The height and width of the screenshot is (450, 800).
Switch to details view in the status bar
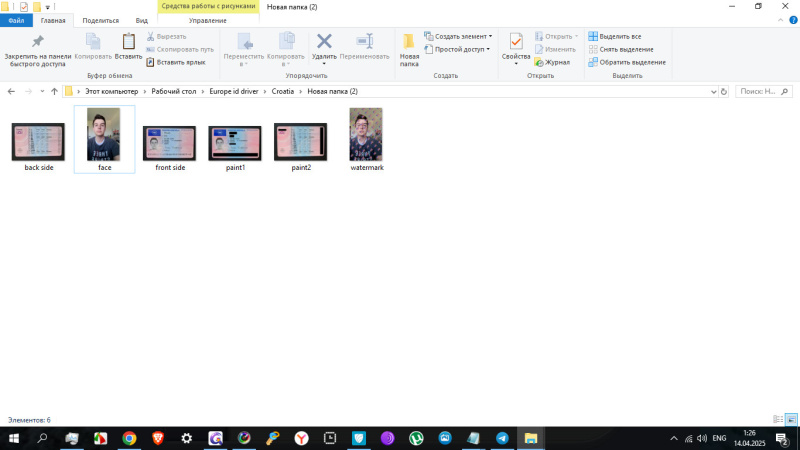[x=778, y=419]
